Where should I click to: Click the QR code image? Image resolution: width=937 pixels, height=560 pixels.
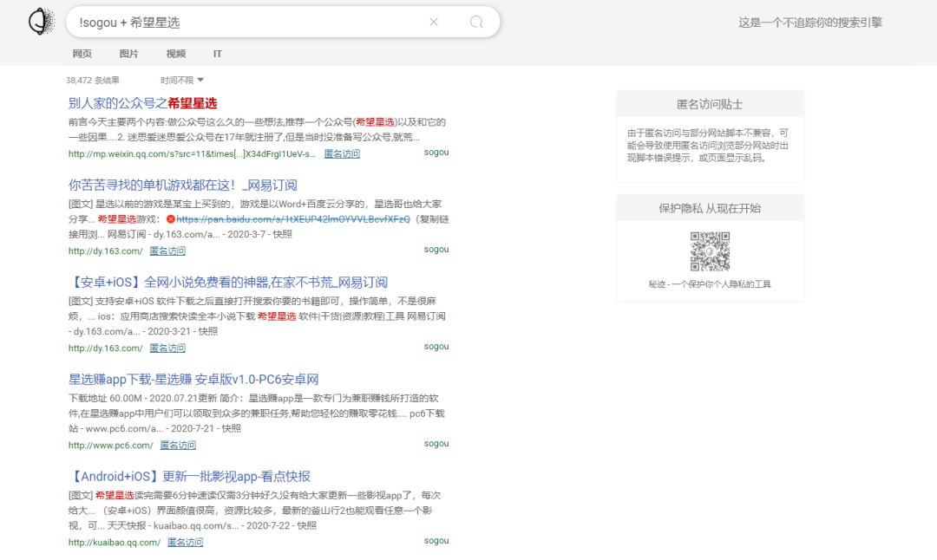[709, 252]
